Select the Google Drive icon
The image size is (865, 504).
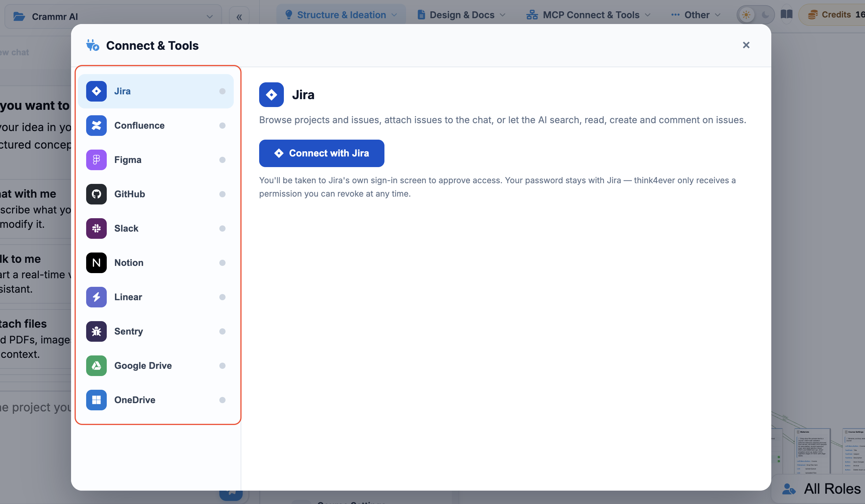click(96, 366)
